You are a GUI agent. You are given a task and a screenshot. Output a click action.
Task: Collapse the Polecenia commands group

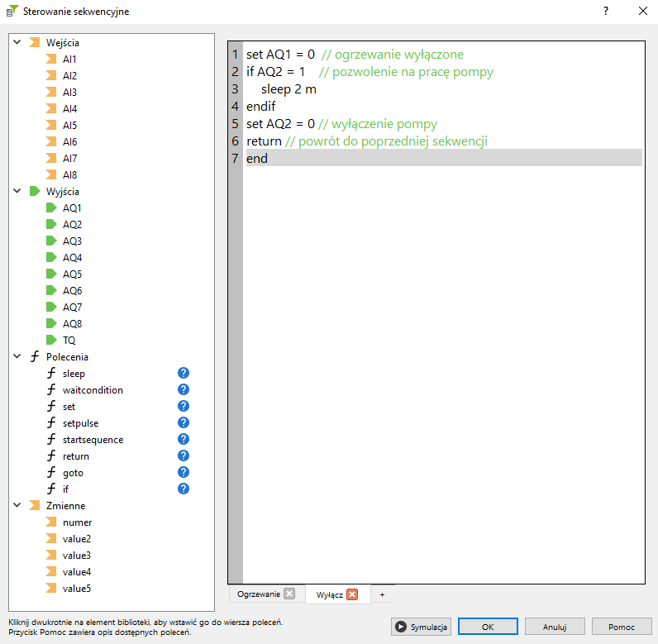(x=17, y=356)
